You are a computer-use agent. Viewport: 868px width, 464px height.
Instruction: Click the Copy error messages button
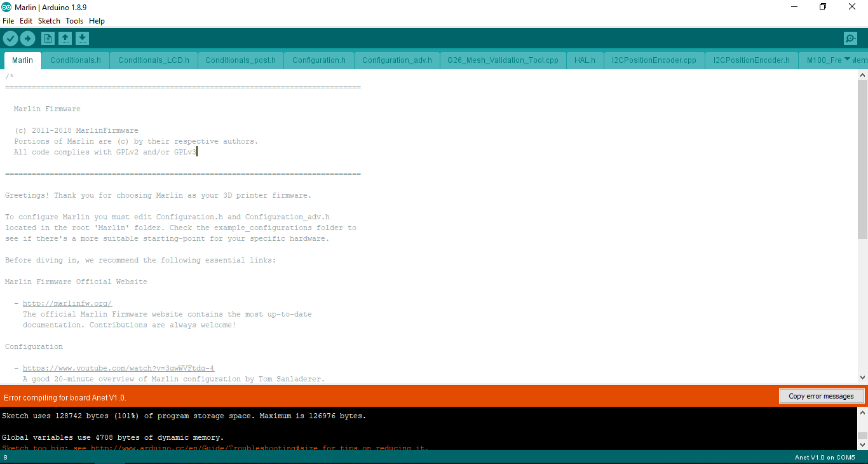click(821, 396)
